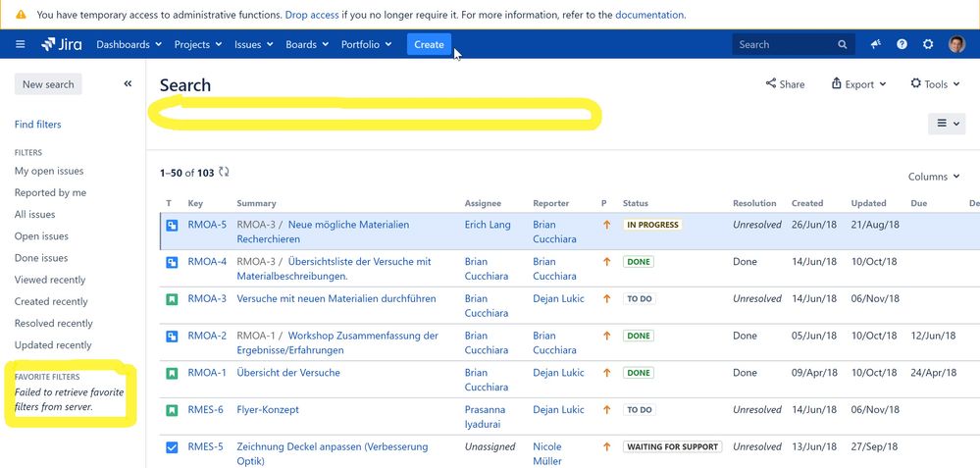Select the Reported by me filter
This screenshot has width=980, height=468.
(50, 192)
